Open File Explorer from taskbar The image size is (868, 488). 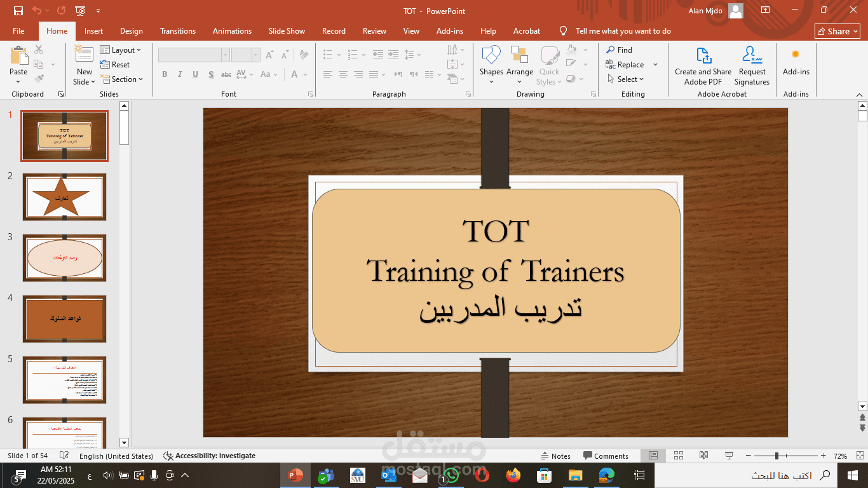[x=575, y=475]
